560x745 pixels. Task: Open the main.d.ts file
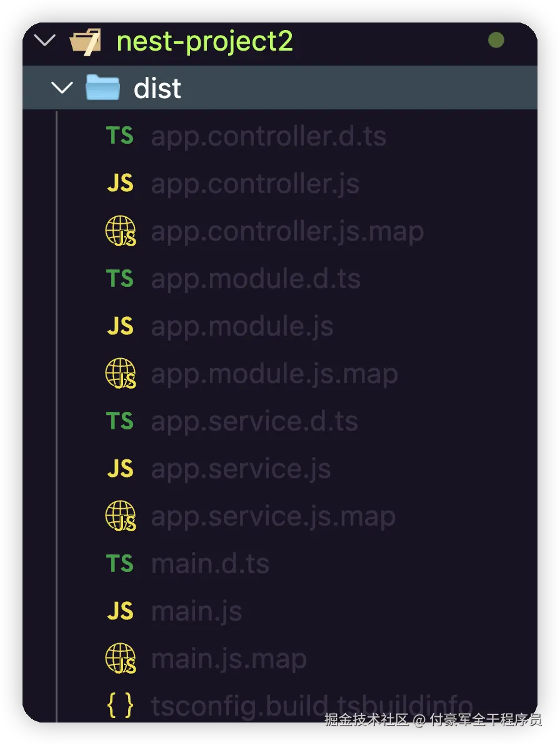point(211,564)
